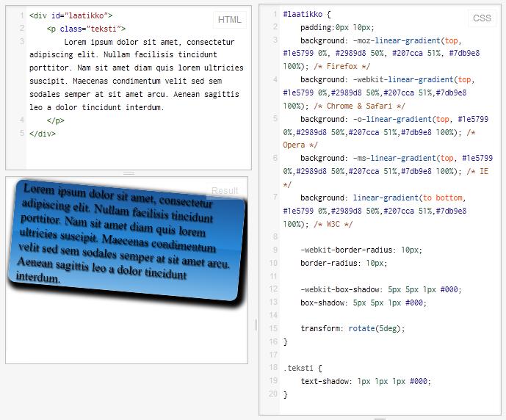Click the handle between HTML and Result panels
The image size is (506, 420).
pos(129,173)
